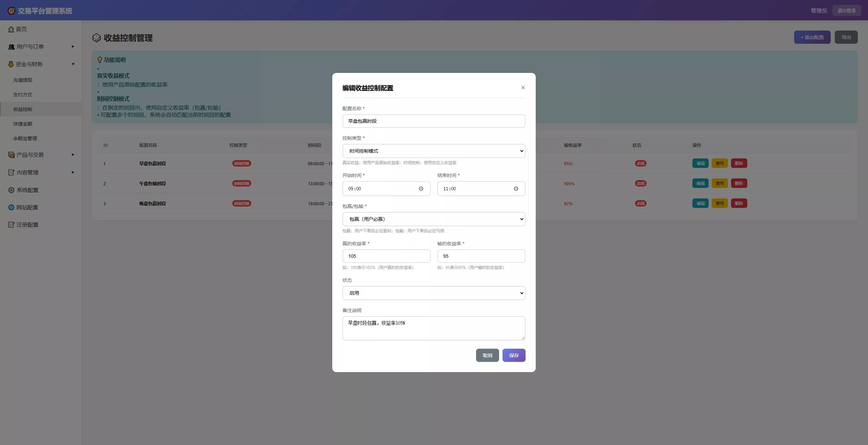Viewport: 868px width, 445px height.
Task: Open 充值提现 in sidebar
Action: (x=23, y=80)
